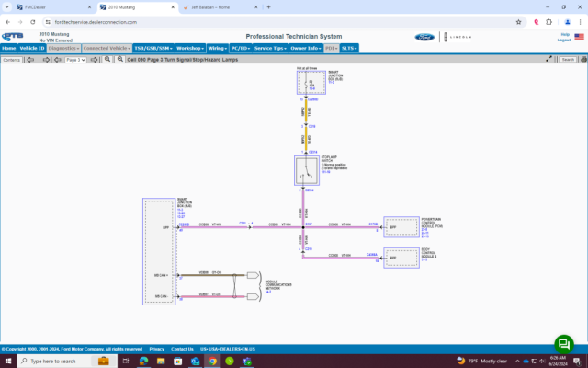The height and width of the screenshot is (368, 588).
Task: Switch to the Jeff Balaban – Home tab
Action: [220, 7]
